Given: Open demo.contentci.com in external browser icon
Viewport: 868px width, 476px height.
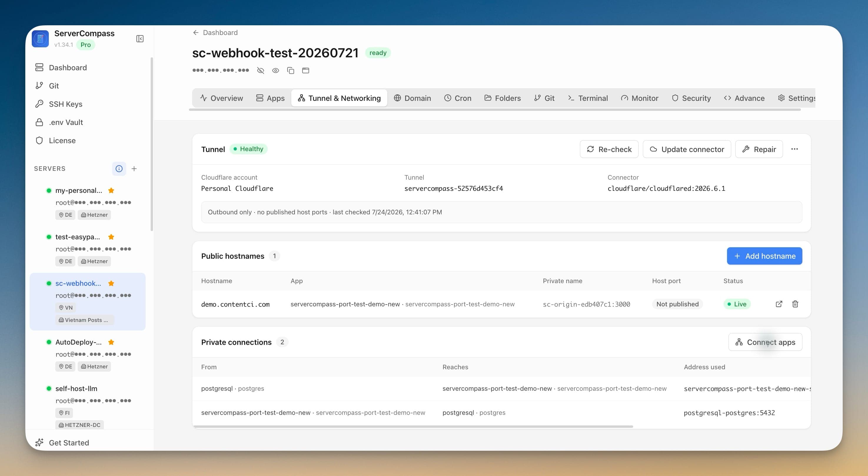Looking at the screenshot, I should click(x=779, y=304).
